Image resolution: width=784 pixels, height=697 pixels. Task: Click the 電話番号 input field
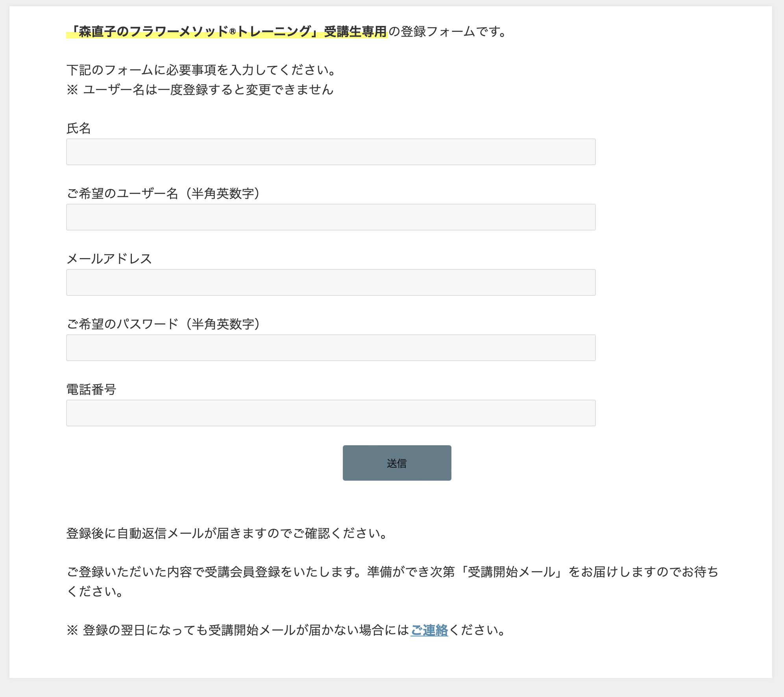(331, 413)
